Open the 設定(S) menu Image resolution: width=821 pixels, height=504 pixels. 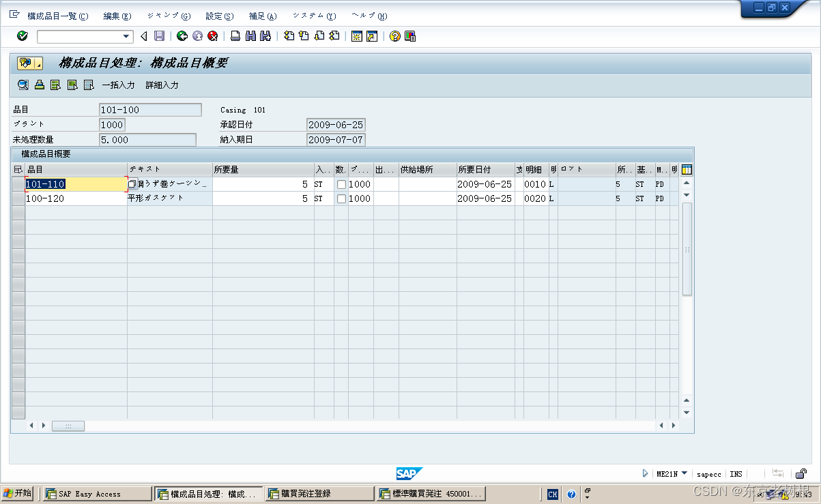coord(219,15)
